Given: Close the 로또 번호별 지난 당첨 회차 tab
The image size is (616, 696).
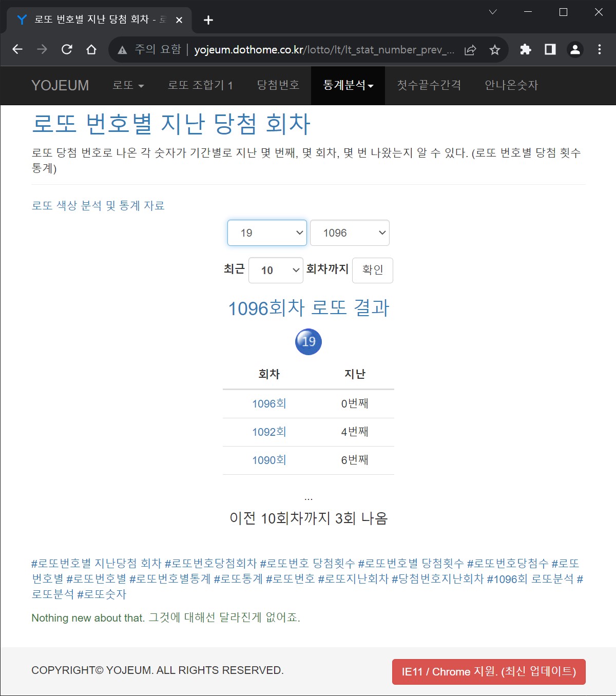Looking at the screenshot, I should click(179, 20).
